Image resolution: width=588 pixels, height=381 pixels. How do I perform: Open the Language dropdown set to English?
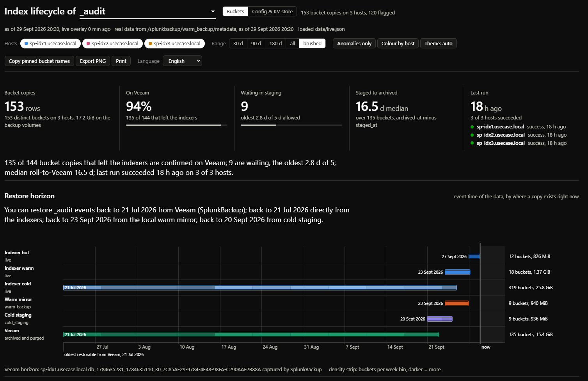pos(182,61)
